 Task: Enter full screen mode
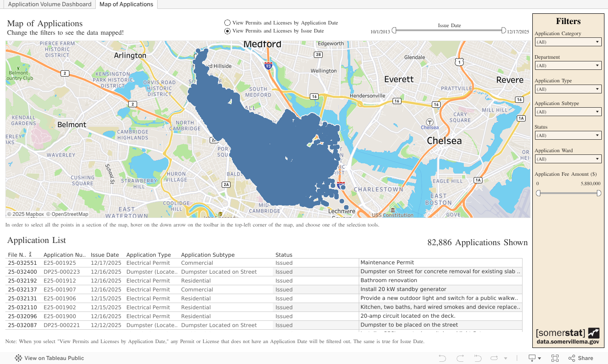point(555,358)
